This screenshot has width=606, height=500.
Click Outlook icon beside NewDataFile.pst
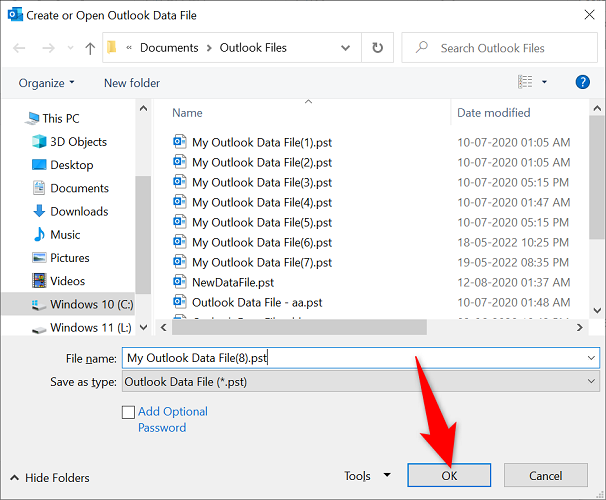coord(180,282)
